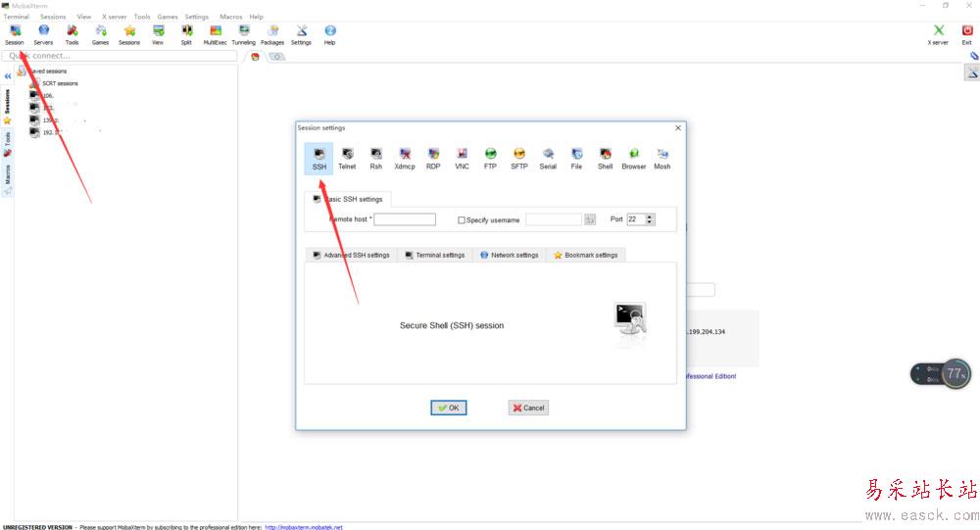Open the Network settings tab
The width and height of the screenshot is (980, 530).
(x=510, y=255)
